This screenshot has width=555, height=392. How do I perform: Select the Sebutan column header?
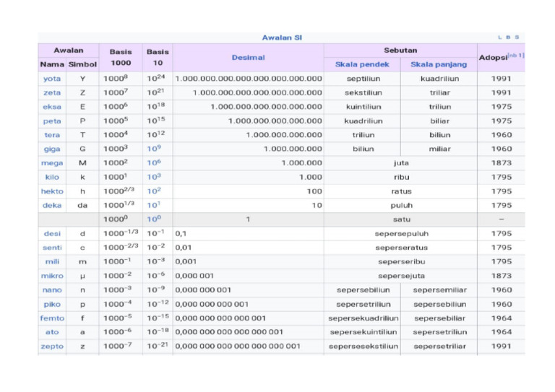tap(400, 51)
